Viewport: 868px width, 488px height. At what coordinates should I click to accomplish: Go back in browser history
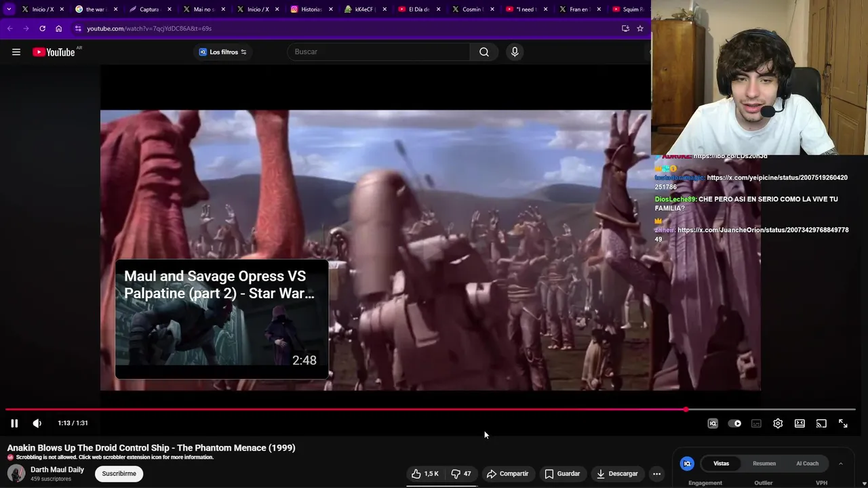(x=9, y=28)
